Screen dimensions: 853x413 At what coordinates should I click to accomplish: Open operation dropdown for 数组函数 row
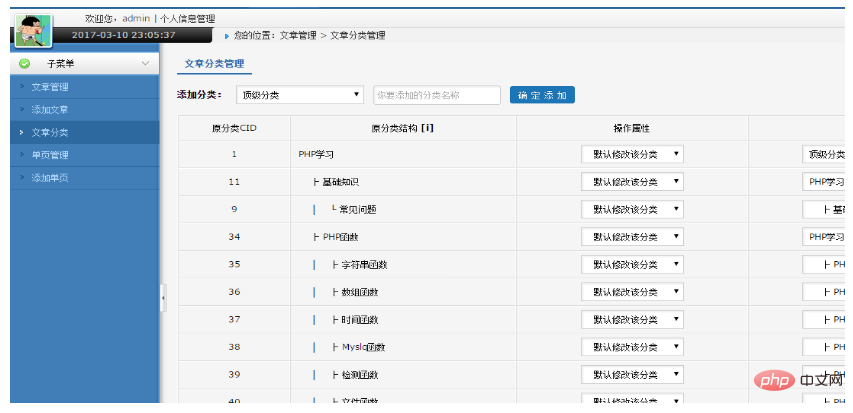[x=632, y=292]
